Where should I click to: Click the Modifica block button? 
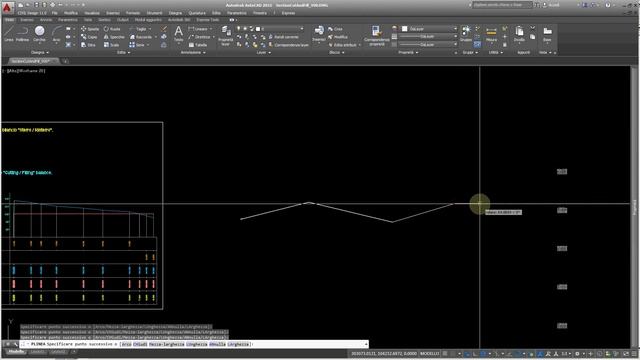(x=338, y=37)
